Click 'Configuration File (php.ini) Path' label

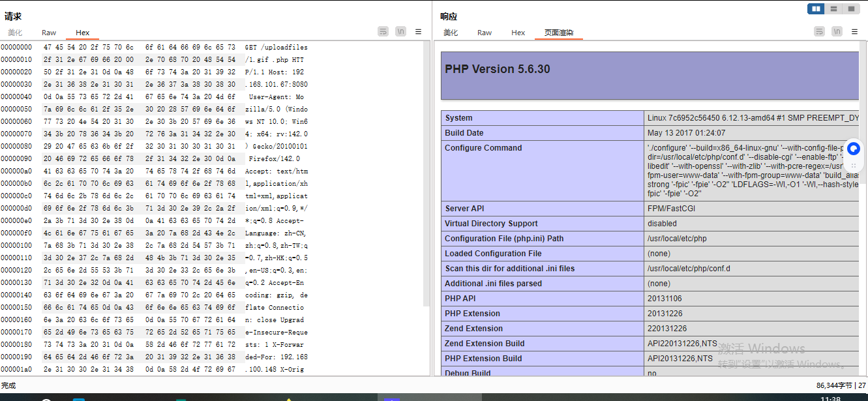(504, 239)
